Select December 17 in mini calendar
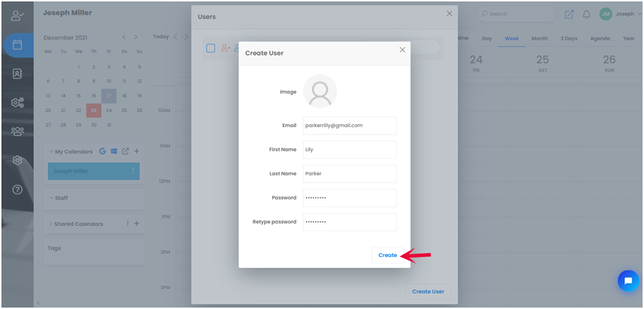Image resolution: width=644 pixels, height=309 pixels. pyautogui.click(x=109, y=96)
